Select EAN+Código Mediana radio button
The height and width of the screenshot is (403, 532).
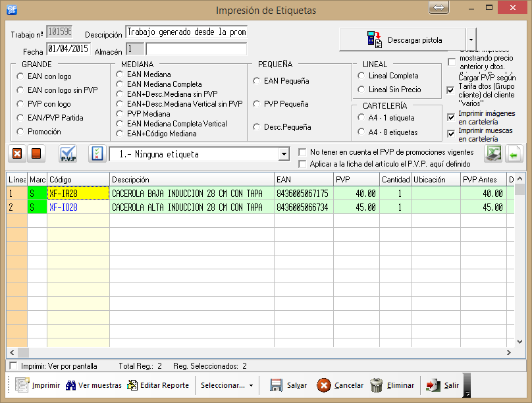click(119, 134)
